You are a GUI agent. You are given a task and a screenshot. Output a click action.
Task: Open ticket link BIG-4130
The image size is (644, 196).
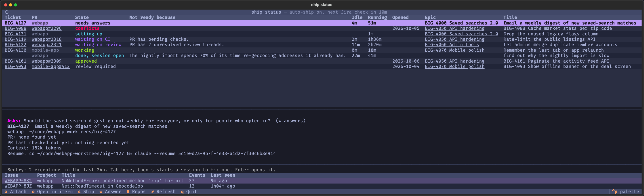[16, 50]
